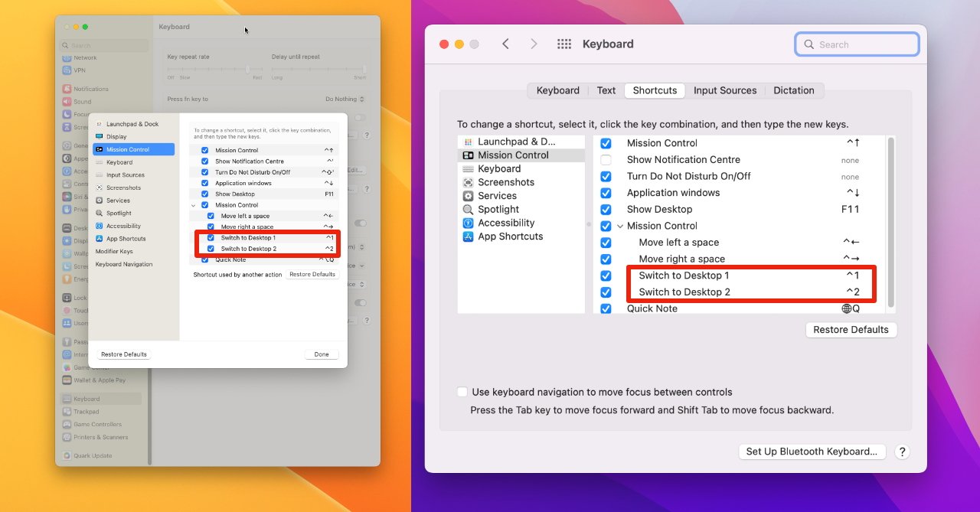980x512 pixels.
Task: Pick the Spotlight magnifier icon in the right window's list
Action: [469, 210]
